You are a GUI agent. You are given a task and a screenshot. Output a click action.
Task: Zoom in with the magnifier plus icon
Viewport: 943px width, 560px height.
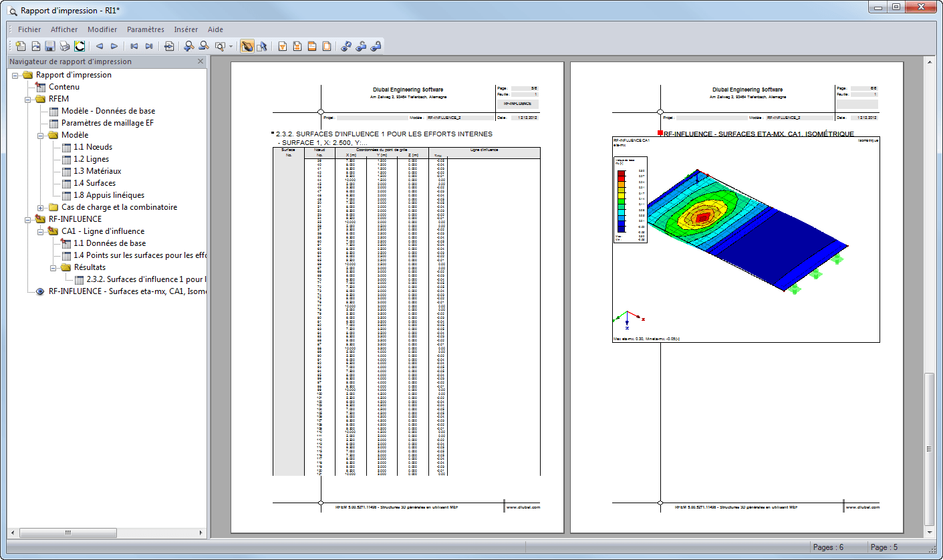click(189, 46)
